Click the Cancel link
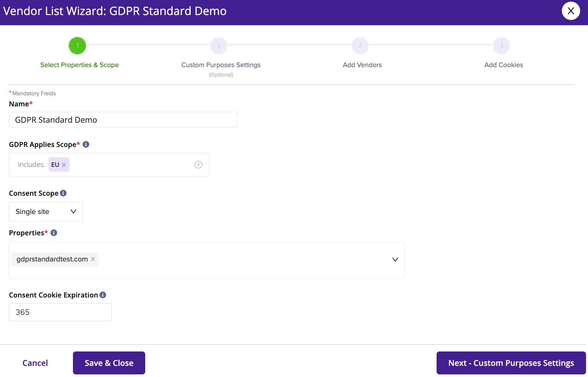 (35, 363)
